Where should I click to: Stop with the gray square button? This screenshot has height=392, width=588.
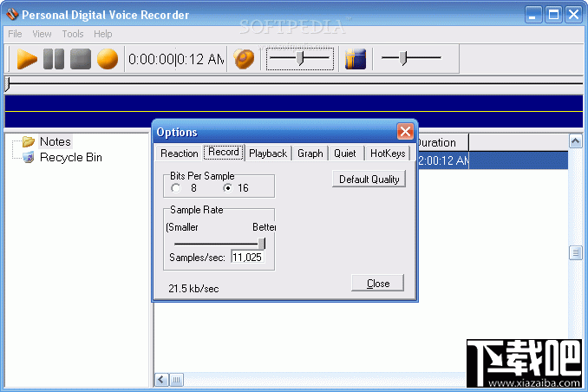pyautogui.click(x=81, y=59)
